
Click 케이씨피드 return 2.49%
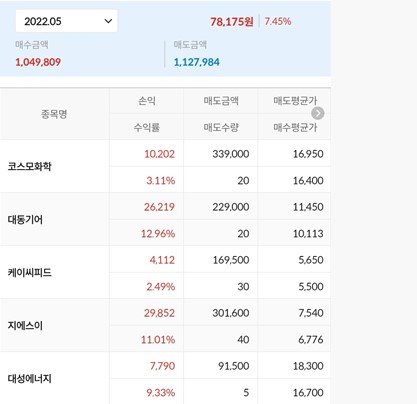[161, 286]
